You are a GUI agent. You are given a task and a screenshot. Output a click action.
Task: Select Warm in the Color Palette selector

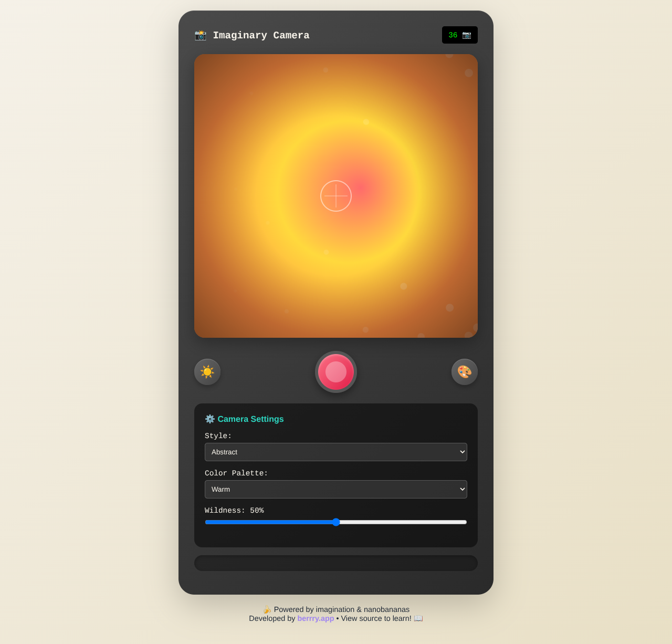click(335, 489)
